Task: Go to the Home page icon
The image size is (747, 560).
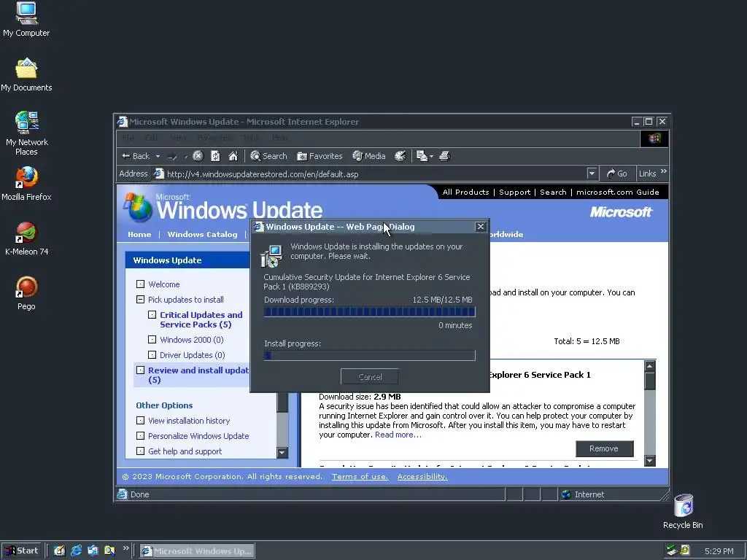Action: pos(233,156)
